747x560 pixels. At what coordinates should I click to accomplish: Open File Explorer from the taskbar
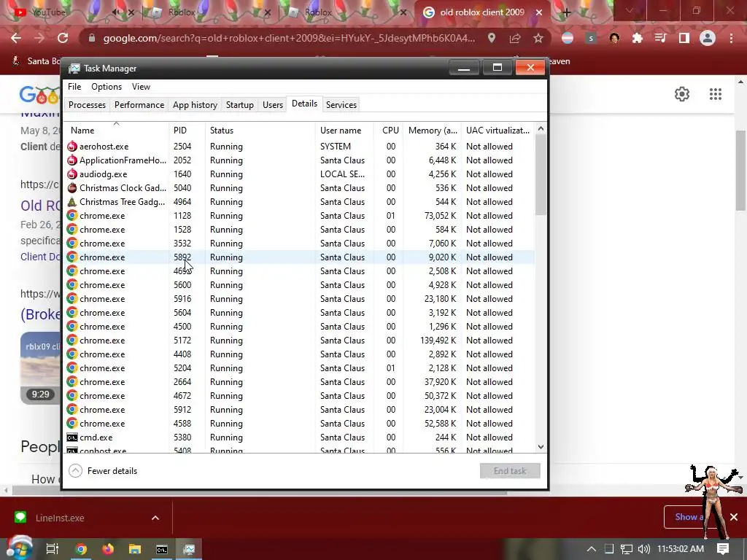(x=135, y=549)
